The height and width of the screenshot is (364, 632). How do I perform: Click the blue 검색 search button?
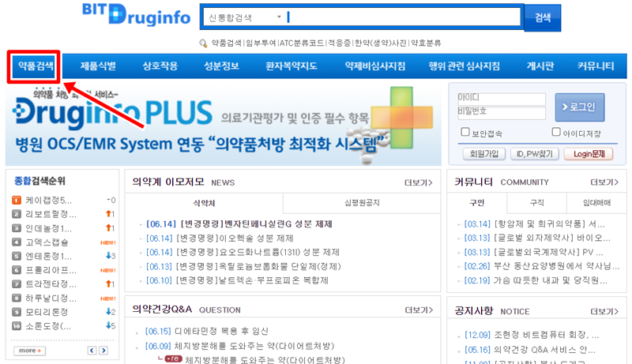click(543, 17)
